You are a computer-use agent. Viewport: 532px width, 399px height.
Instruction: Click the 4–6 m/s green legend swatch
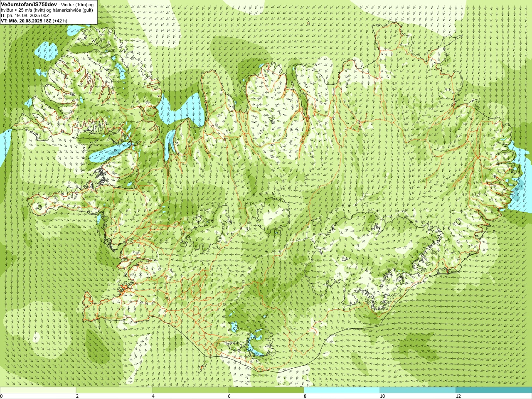coord(190,390)
